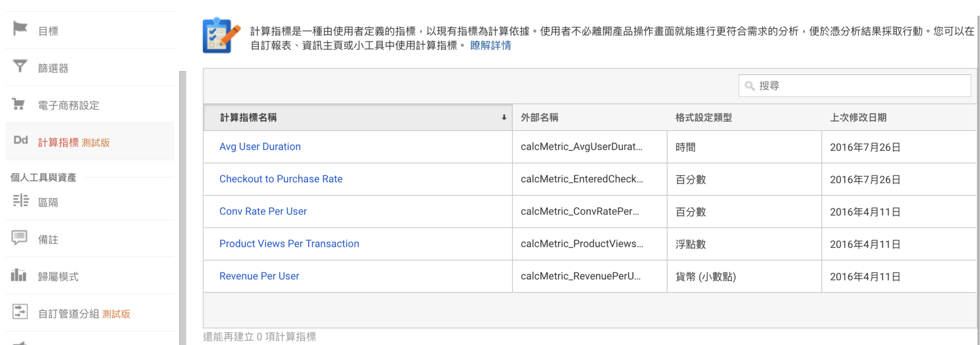The image size is (980, 345).
Task: Click the 浮點數 format cell
Action: click(744, 244)
